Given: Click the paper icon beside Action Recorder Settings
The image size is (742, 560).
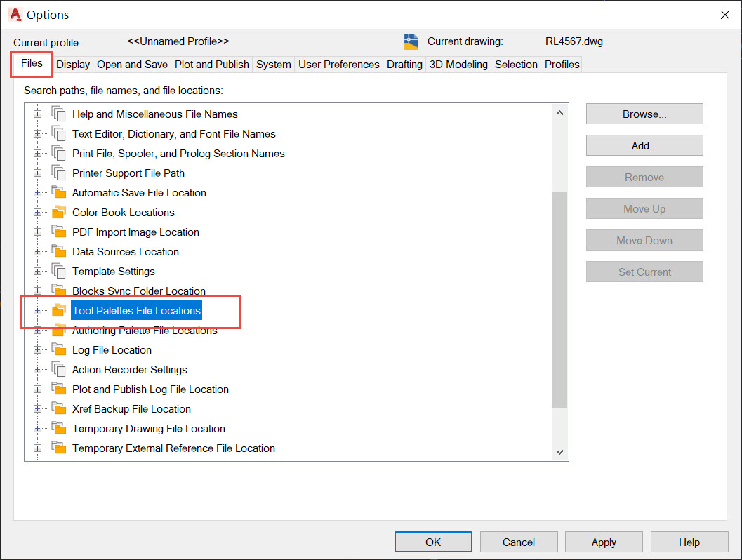Looking at the screenshot, I should [59, 369].
